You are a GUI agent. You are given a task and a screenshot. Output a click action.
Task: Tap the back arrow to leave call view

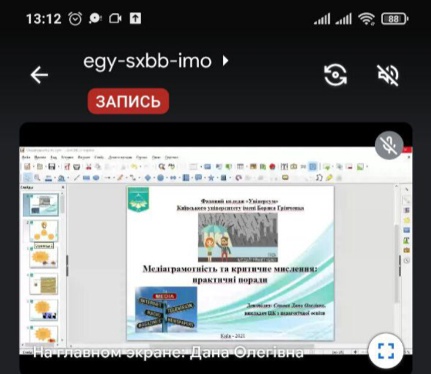(x=39, y=75)
